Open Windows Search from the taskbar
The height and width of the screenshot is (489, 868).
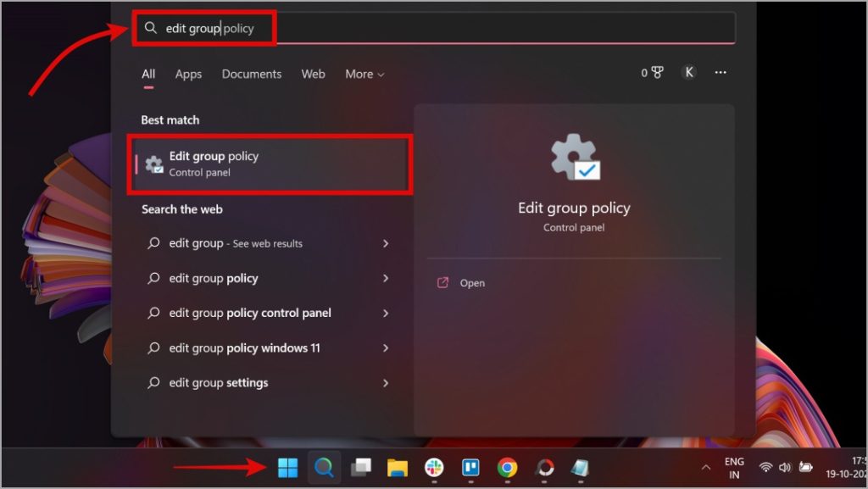pos(324,467)
